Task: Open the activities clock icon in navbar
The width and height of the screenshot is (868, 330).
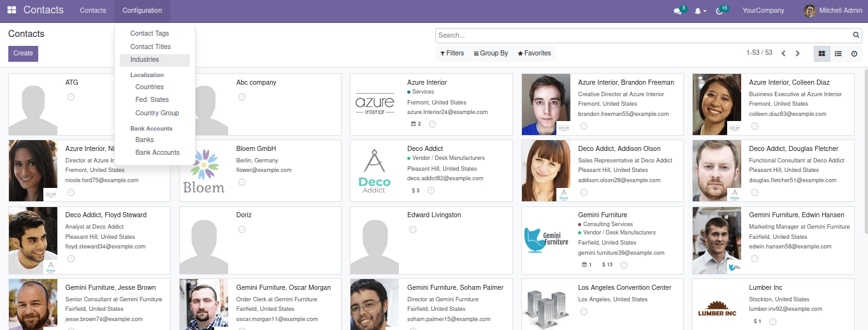Action: [x=720, y=11]
